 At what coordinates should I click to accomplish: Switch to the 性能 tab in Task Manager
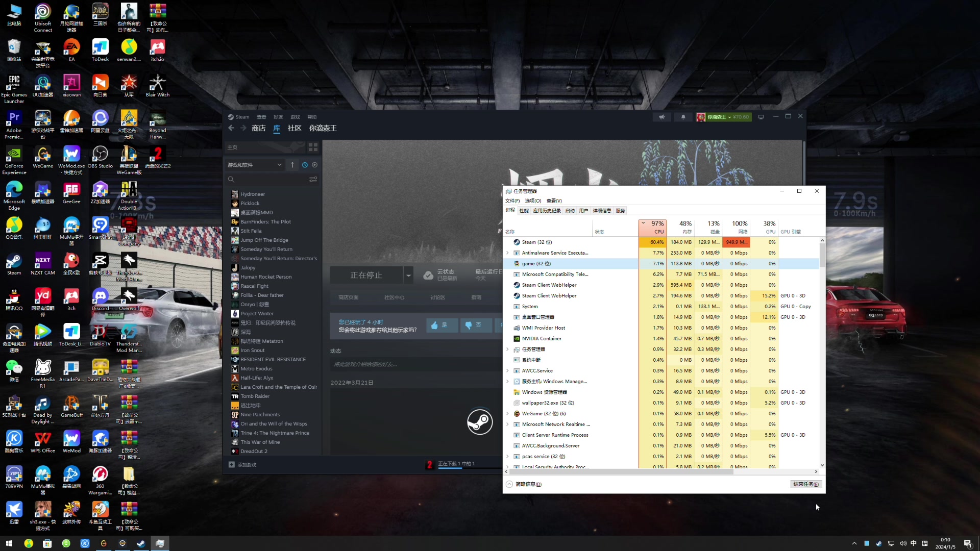click(524, 211)
